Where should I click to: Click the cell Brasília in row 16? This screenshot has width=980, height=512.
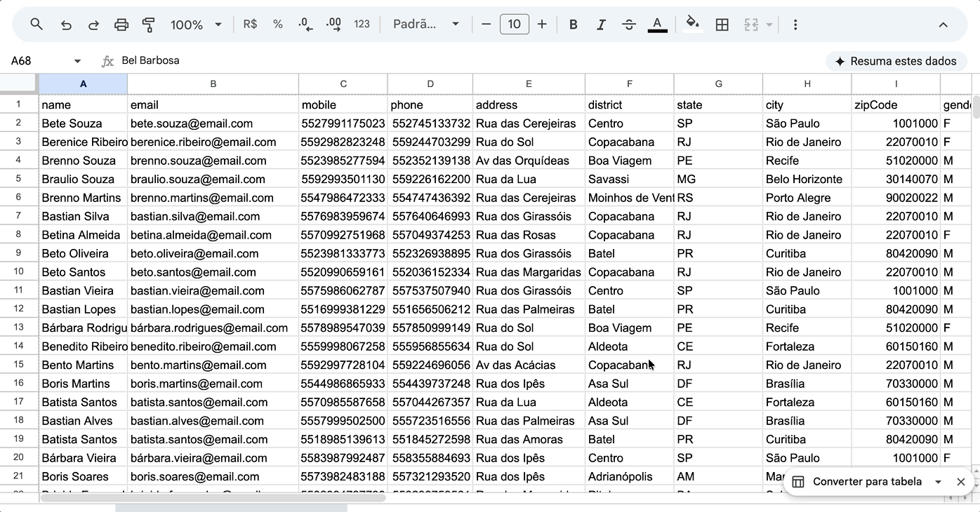click(807, 384)
